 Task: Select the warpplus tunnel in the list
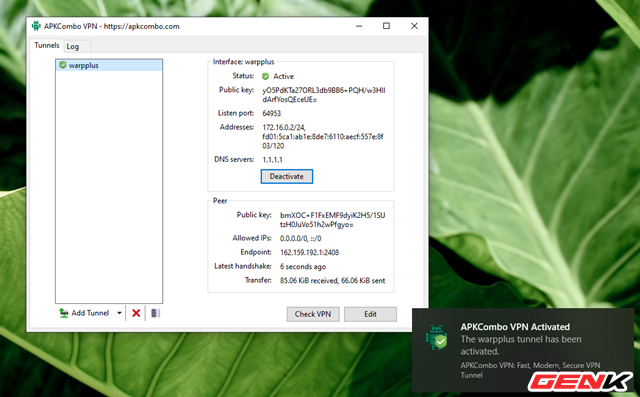coord(109,65)
